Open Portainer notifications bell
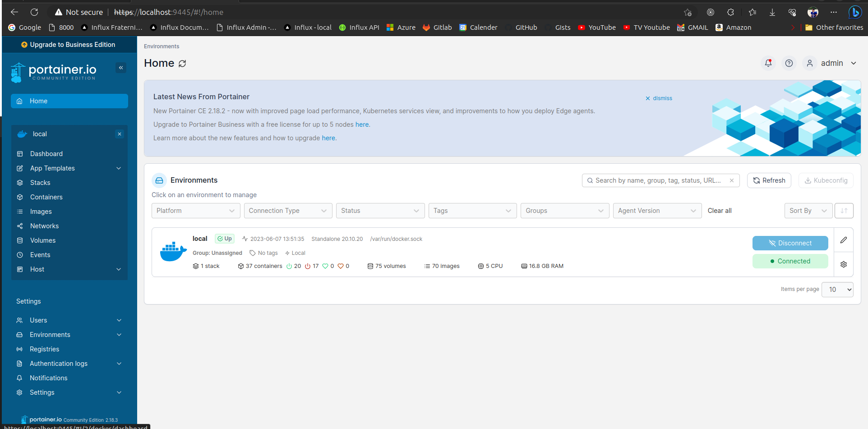The width and height of the screenshot is (868, 429). 768,63
